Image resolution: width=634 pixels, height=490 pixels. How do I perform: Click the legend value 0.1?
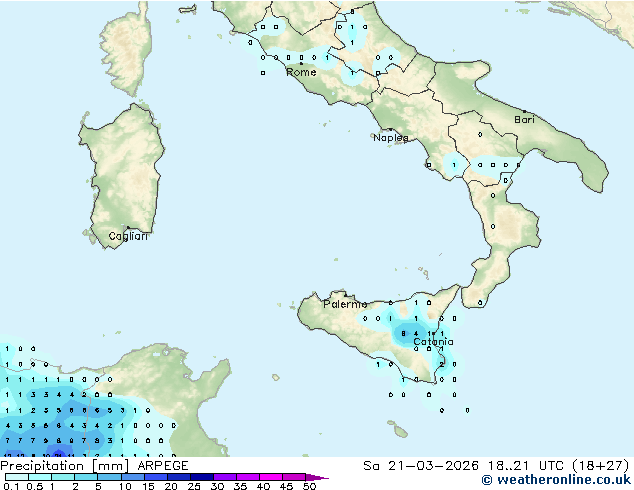click(x=11, y=486)
